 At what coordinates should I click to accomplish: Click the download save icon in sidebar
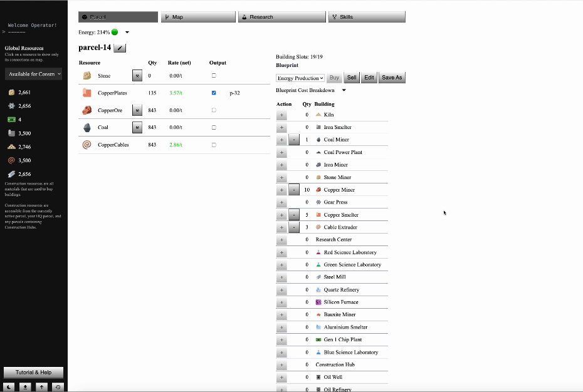point(25,387)
